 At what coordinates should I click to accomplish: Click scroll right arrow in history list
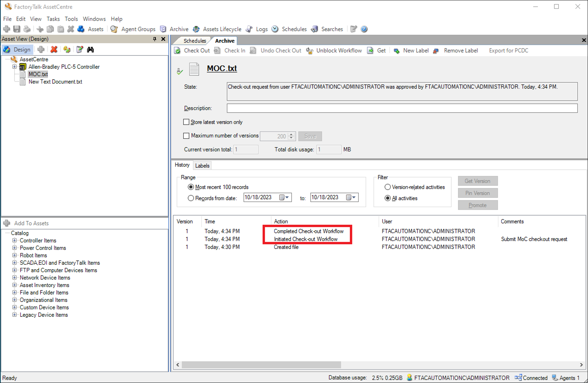(581, 365)
